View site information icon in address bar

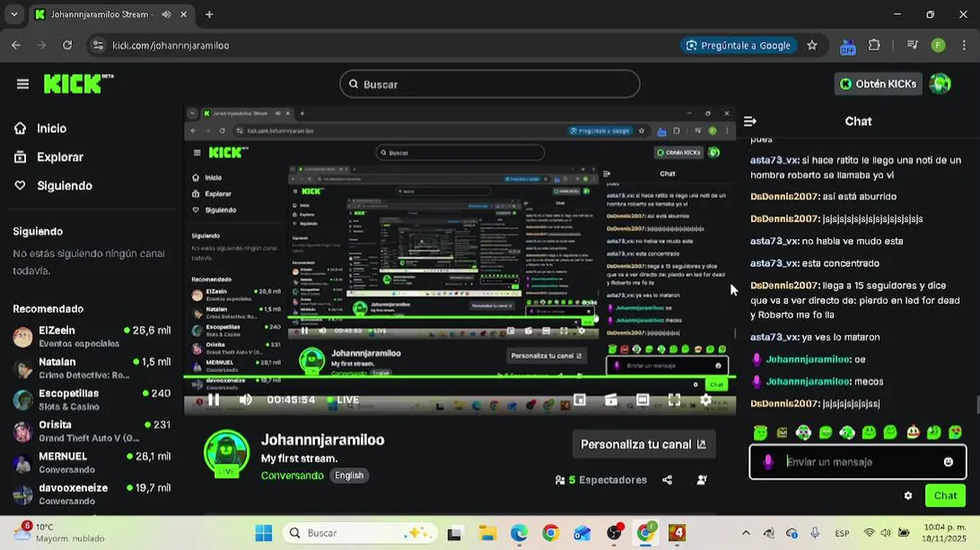[98, 45]
